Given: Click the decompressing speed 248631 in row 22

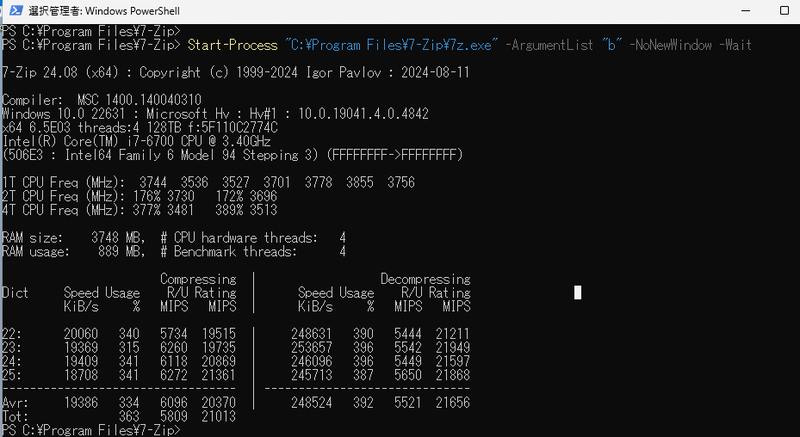Looking at the screenshot, I should 312,334.
